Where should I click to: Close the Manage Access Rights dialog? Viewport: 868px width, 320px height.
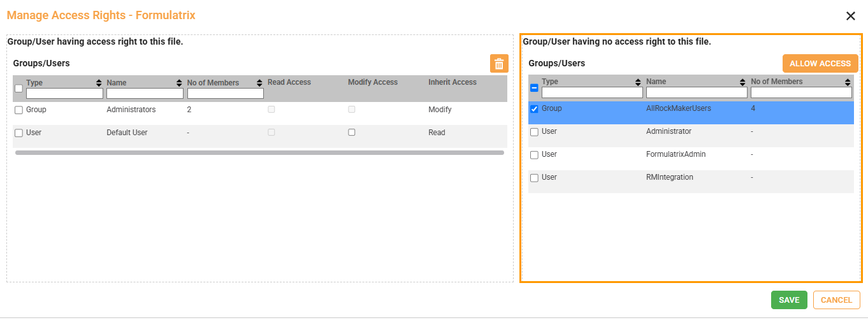(850, 16)
